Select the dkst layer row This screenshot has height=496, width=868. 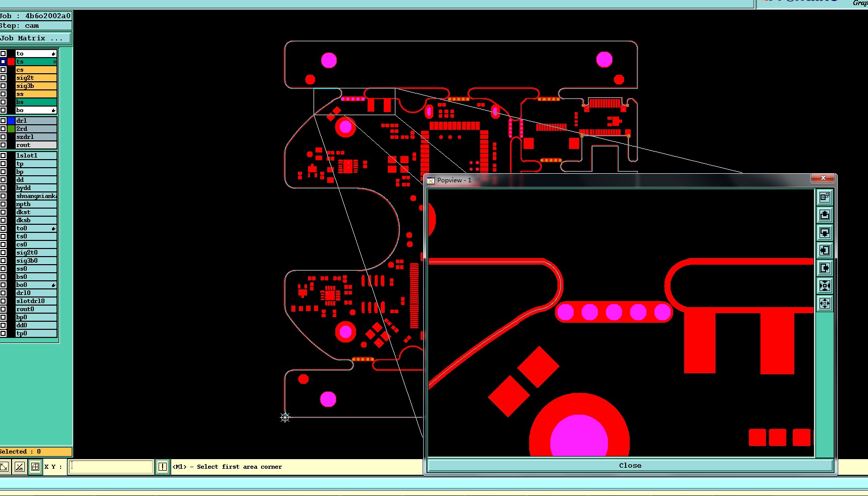[36, 212]
